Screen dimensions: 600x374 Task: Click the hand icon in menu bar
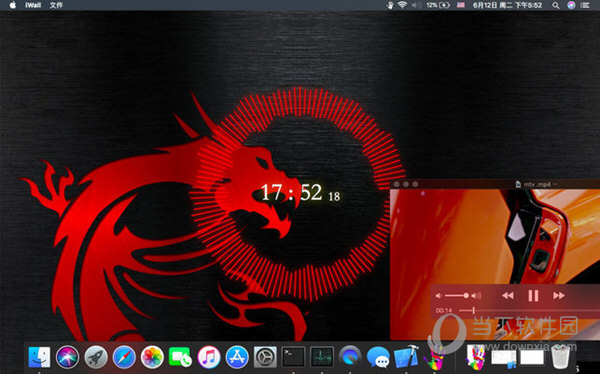(x=390, y=5)
